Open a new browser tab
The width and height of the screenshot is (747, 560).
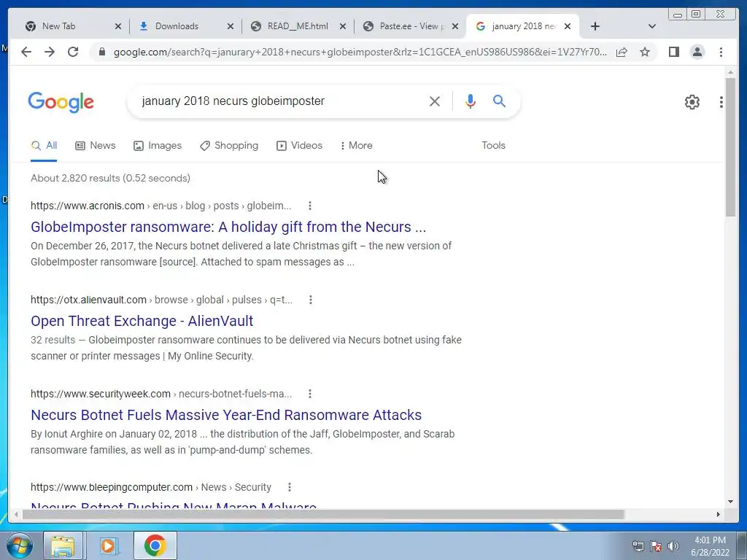(x=595, y=26)
